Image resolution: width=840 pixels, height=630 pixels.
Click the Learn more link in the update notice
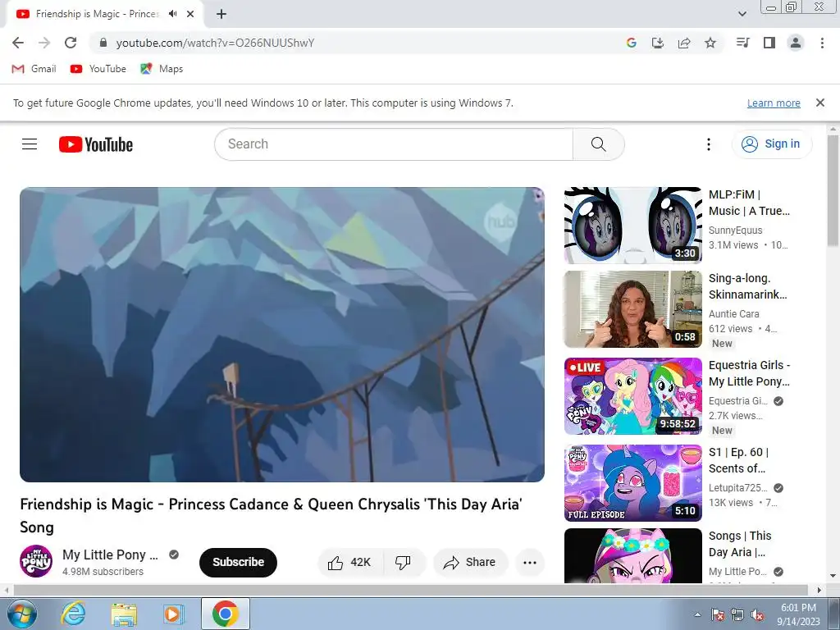pos(774,103)
